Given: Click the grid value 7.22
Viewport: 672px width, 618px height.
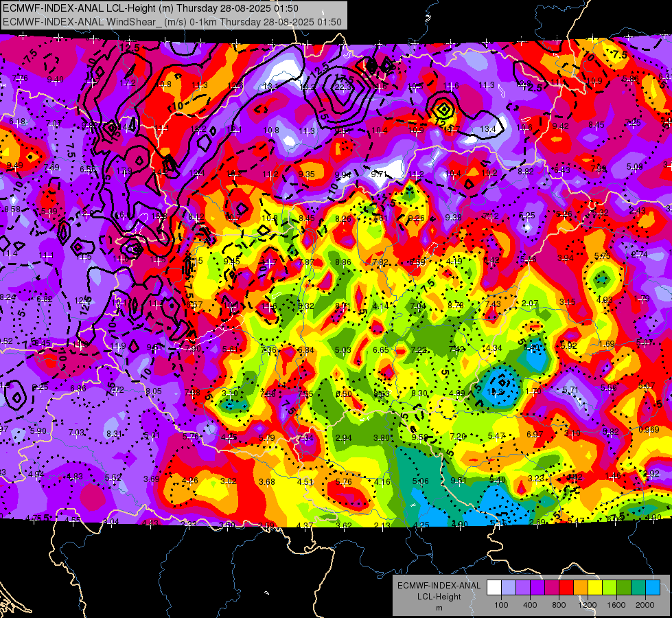Looking at the screenshot, I should 419,350.
